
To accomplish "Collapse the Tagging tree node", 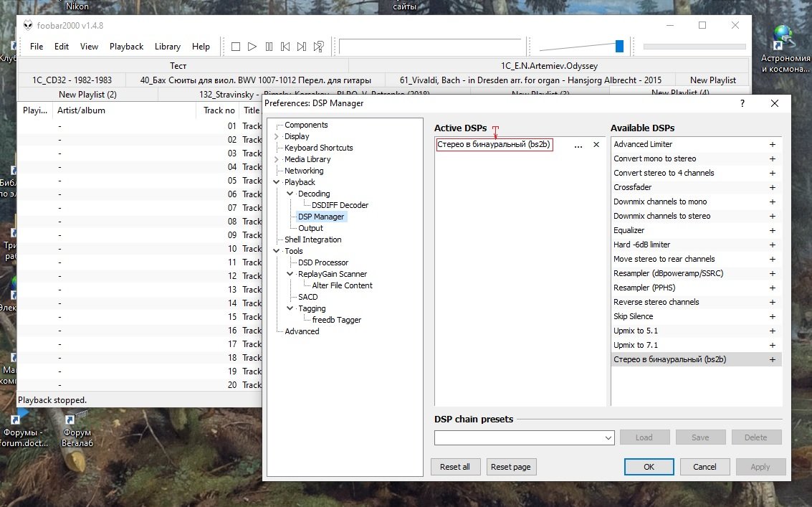I will pyautogui.click(x=290, y=308).
